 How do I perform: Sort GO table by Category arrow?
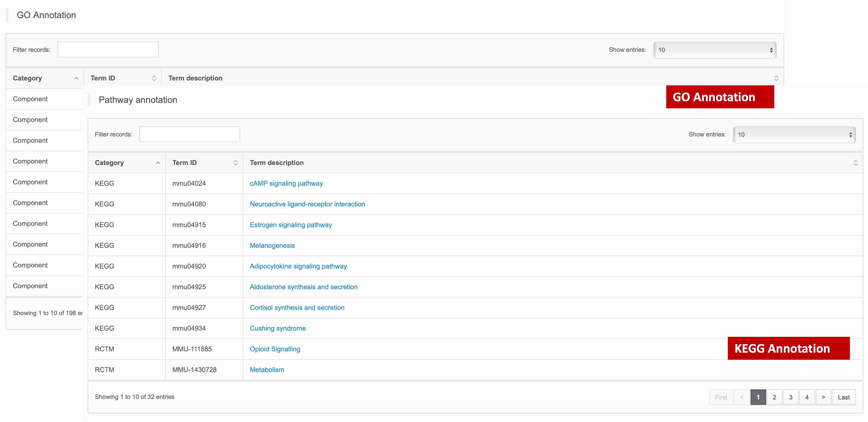(x=76, y=78)
